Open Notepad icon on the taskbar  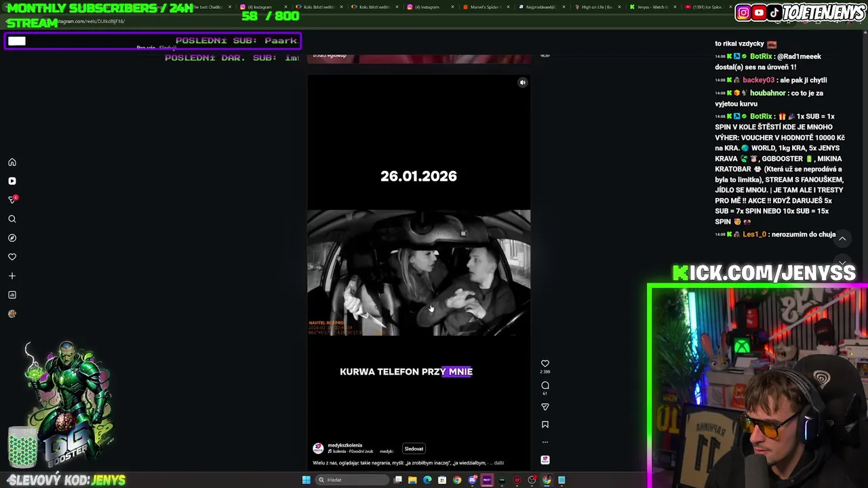561,480
